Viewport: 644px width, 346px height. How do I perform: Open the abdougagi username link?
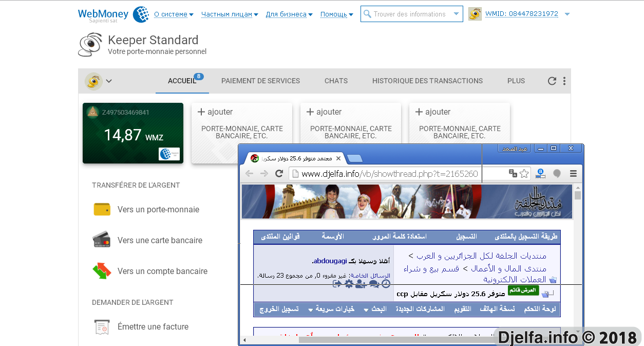point(330,261)
